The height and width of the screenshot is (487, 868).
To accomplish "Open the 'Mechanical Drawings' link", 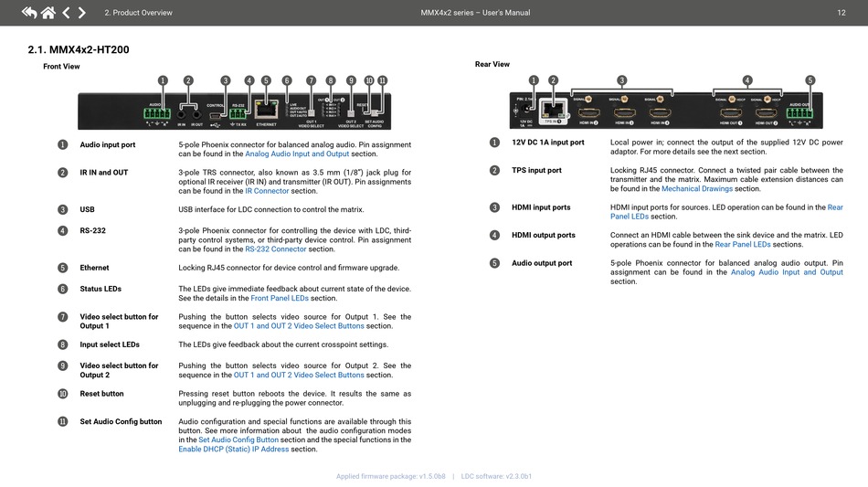I will [697, 189].
